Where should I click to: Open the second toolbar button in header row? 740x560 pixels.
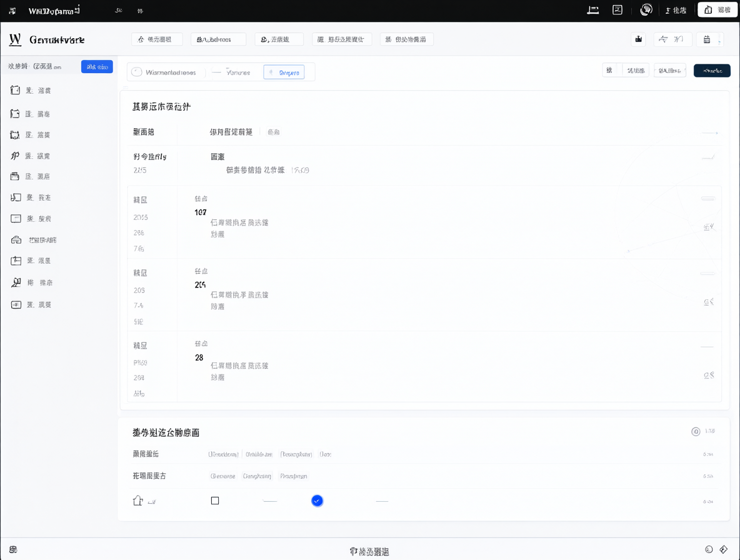tap(219, 39)
